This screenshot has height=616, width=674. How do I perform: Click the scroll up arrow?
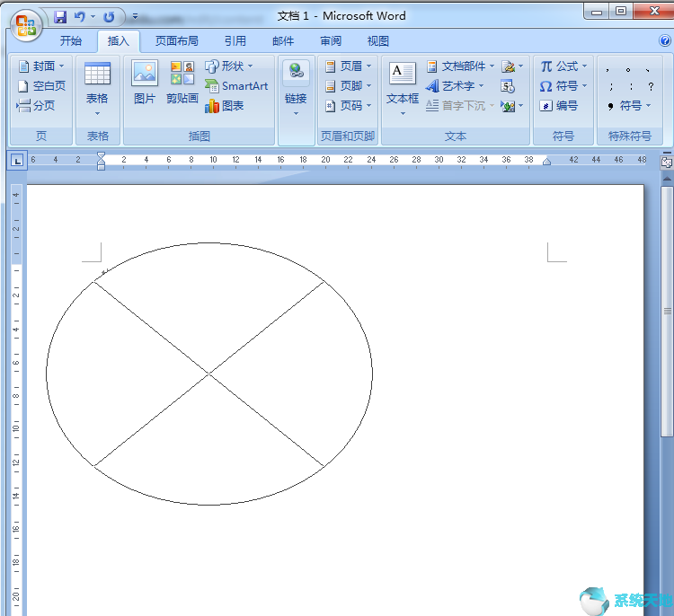(667, 179)
